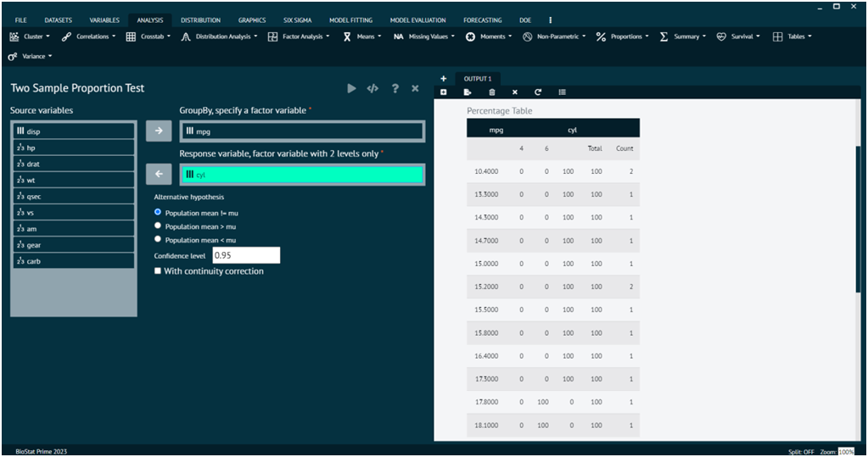Close the Two Sample Proportion Test dialog
This screenshot has width=868, height=457.
[x=415, y=88]
